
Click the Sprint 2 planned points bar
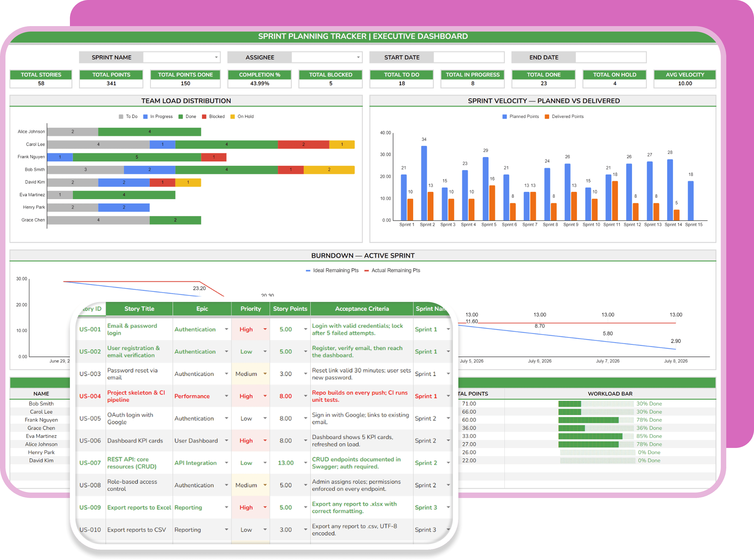(x=424, y=183)
